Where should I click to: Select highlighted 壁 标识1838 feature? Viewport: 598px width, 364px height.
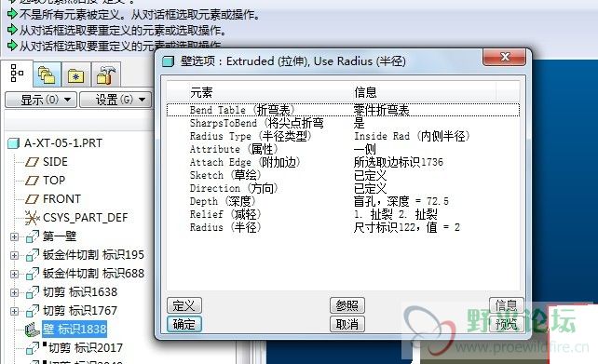click(x=75, y=330)
